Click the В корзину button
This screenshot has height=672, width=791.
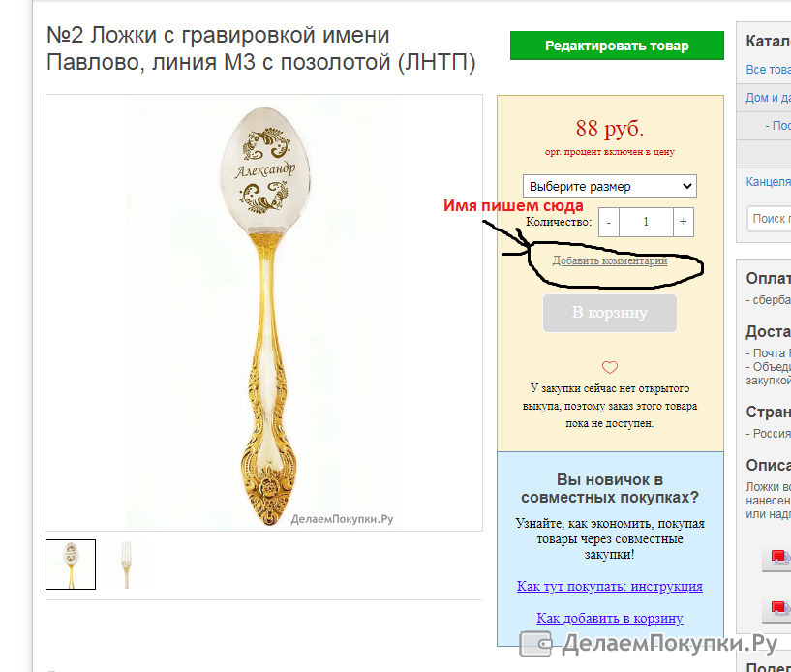609,313
